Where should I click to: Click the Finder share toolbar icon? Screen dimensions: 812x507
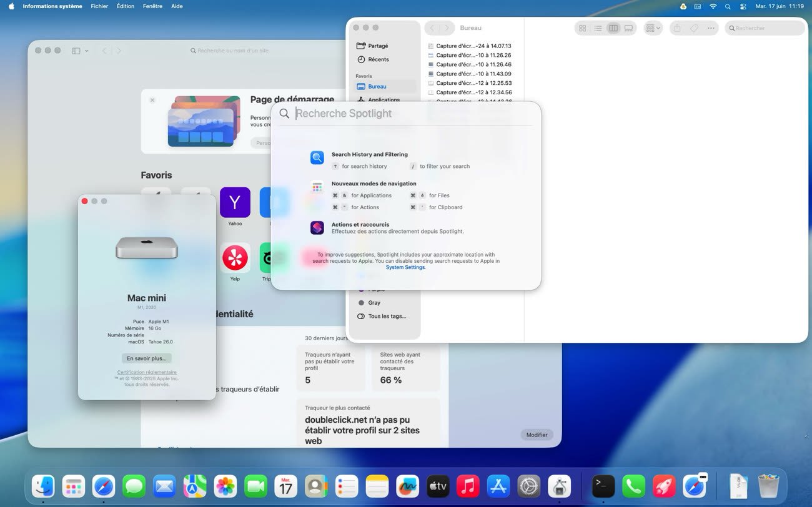click(677, 28)
